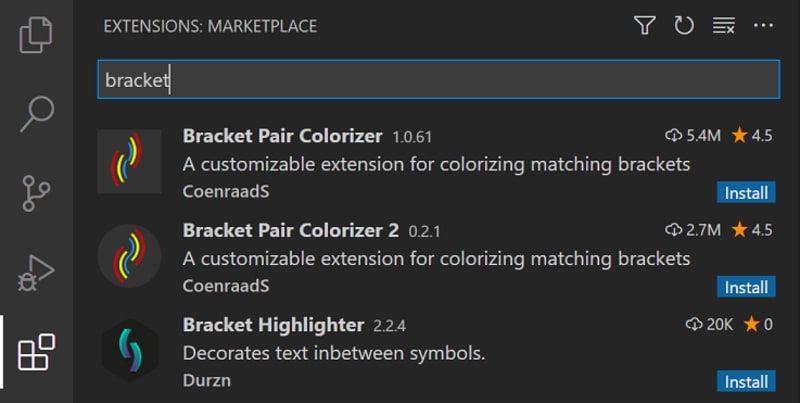Clear extensions search results
800x403 pixels.
tap(723, 25)
